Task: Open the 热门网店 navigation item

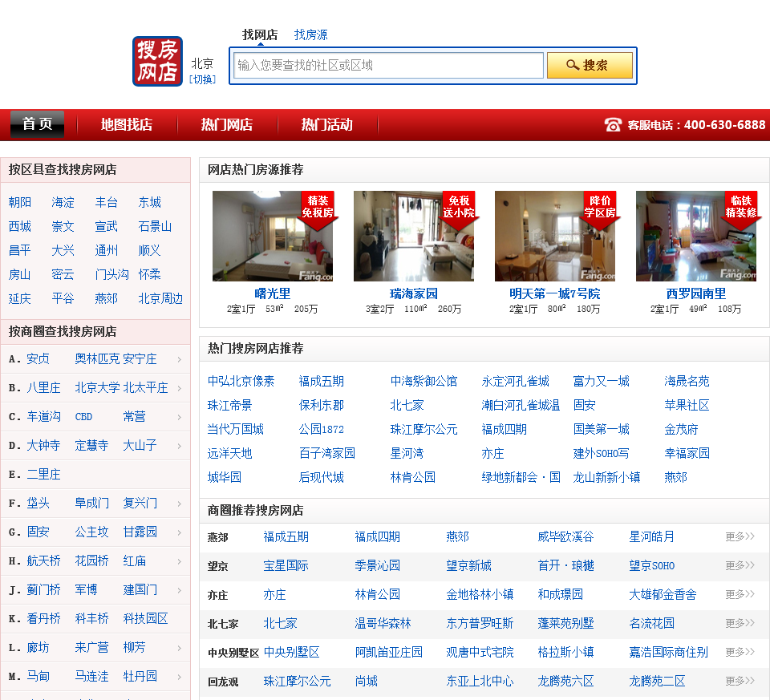Action: tap(227, 124)
